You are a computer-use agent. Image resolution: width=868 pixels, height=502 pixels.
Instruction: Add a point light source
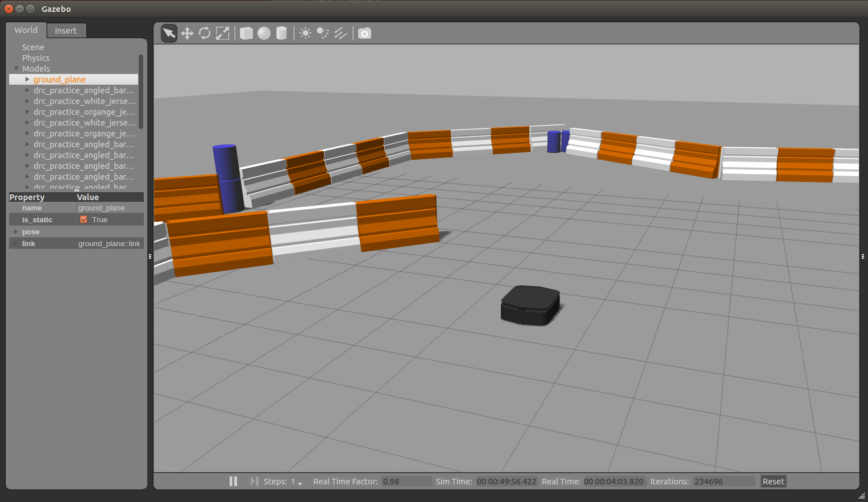[x=305, y=34]
